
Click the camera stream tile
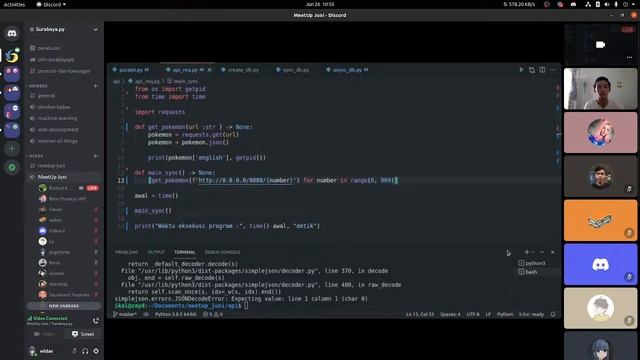[x=600, y=44]
